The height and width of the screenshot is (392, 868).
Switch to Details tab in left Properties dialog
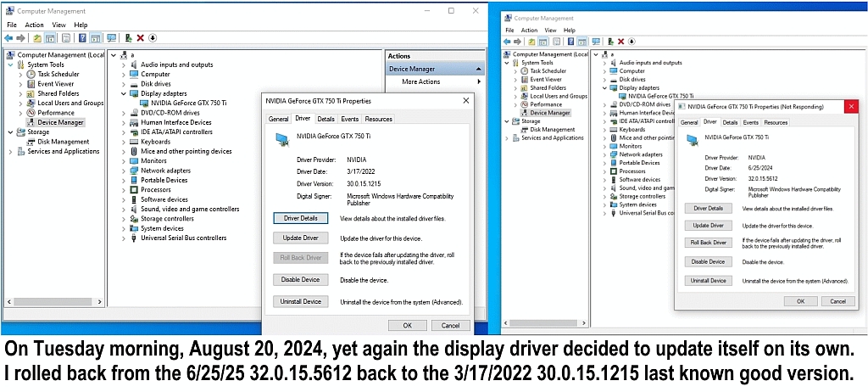[326, 119]
